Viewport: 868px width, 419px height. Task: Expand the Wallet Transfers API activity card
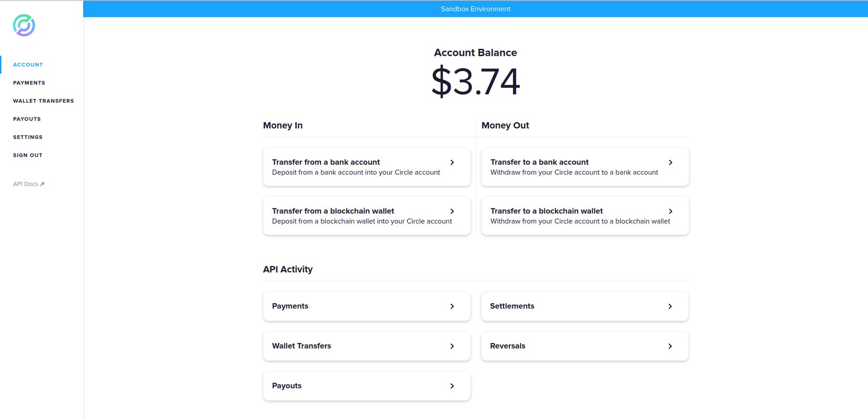(366, 346)
